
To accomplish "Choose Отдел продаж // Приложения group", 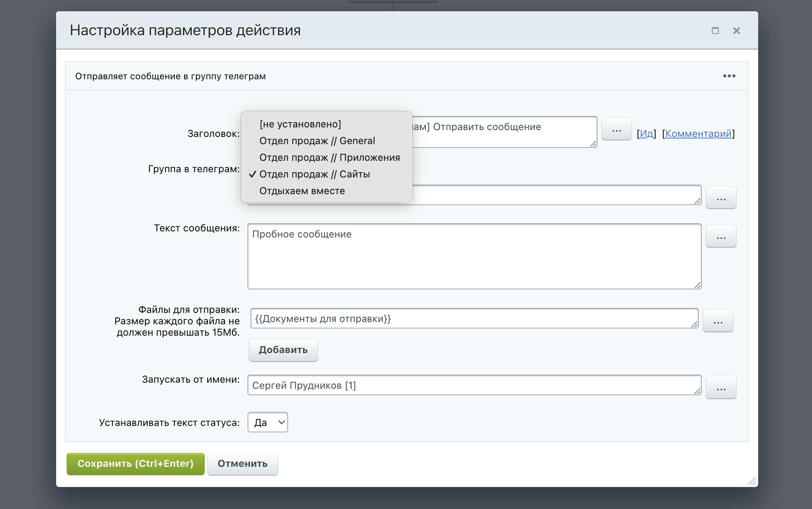I will coord(329,157).
